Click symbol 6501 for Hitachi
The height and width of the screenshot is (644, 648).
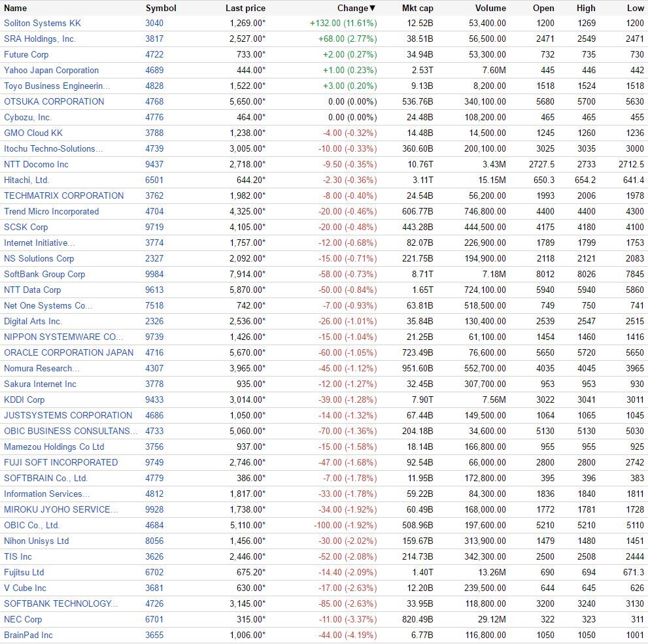154,180
